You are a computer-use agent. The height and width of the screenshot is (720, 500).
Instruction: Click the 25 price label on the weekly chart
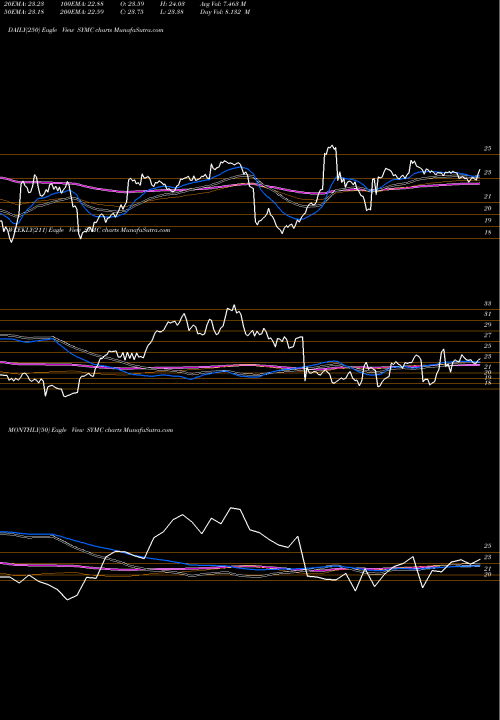pyautogui.click(x=488, y=346)
